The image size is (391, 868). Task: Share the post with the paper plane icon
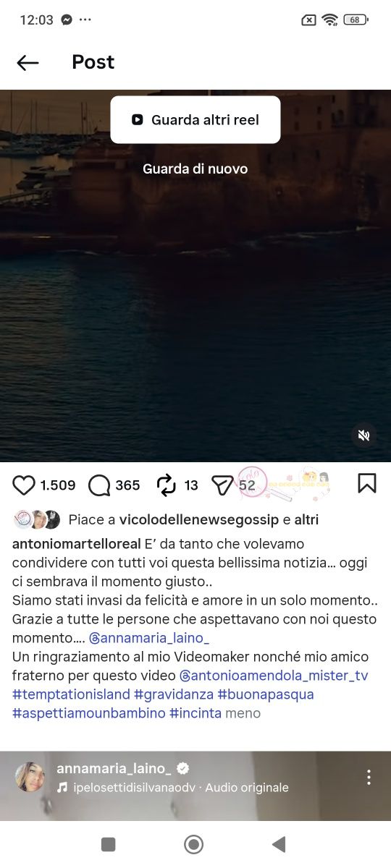tap(222, 485)
